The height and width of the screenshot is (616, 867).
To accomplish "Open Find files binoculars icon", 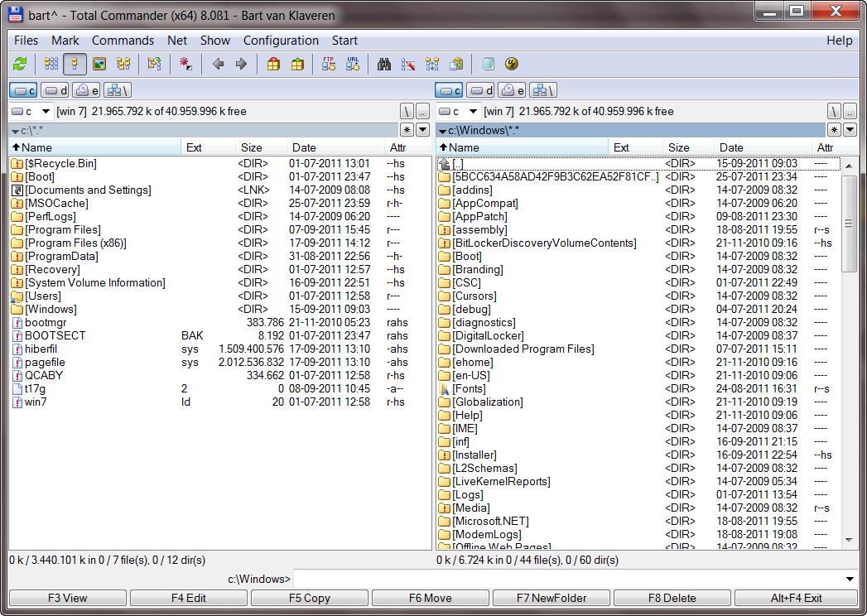I will 383,64.
